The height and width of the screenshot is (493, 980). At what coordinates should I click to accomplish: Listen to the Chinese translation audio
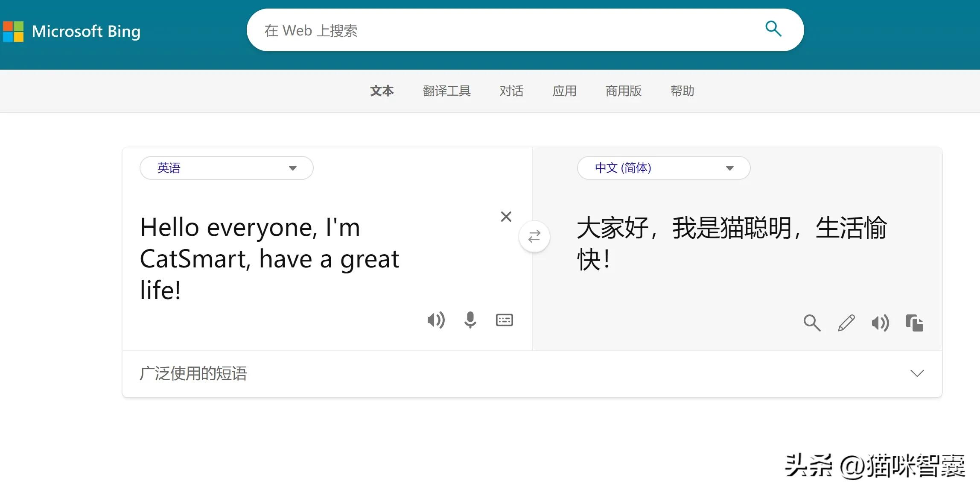point(880,323)
